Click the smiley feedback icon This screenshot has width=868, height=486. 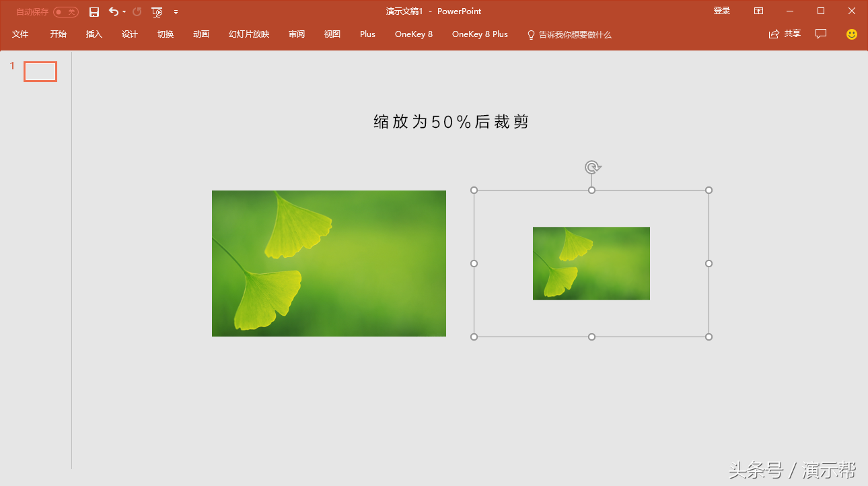point(852,34)
